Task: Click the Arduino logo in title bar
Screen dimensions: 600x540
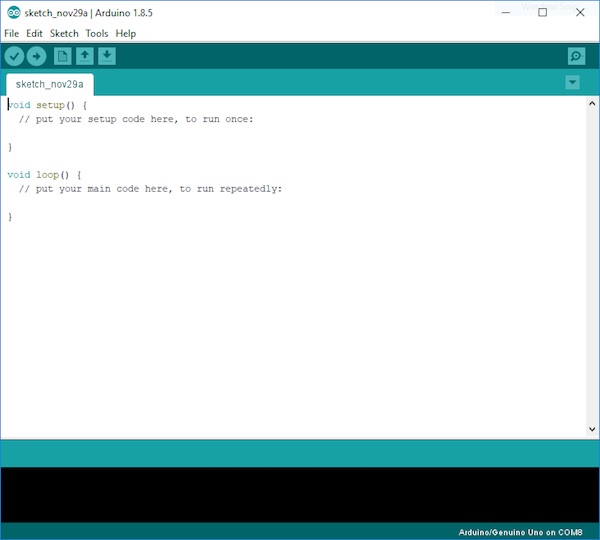Action: 12,13
